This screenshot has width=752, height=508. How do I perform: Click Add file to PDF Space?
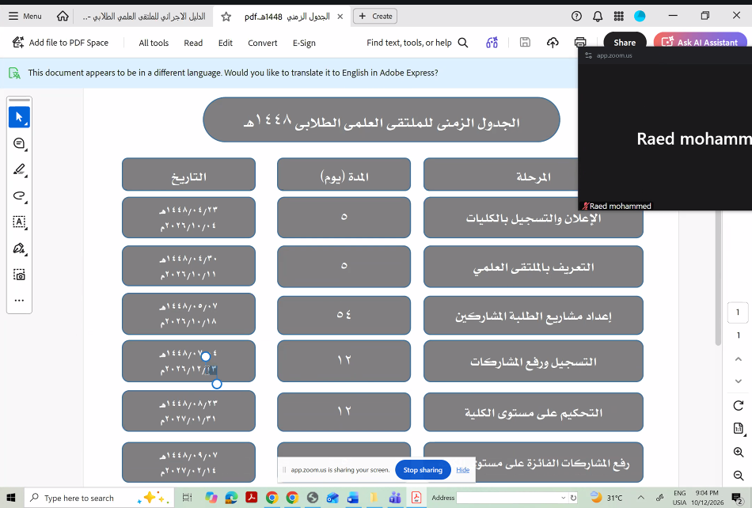click(60, 43)
